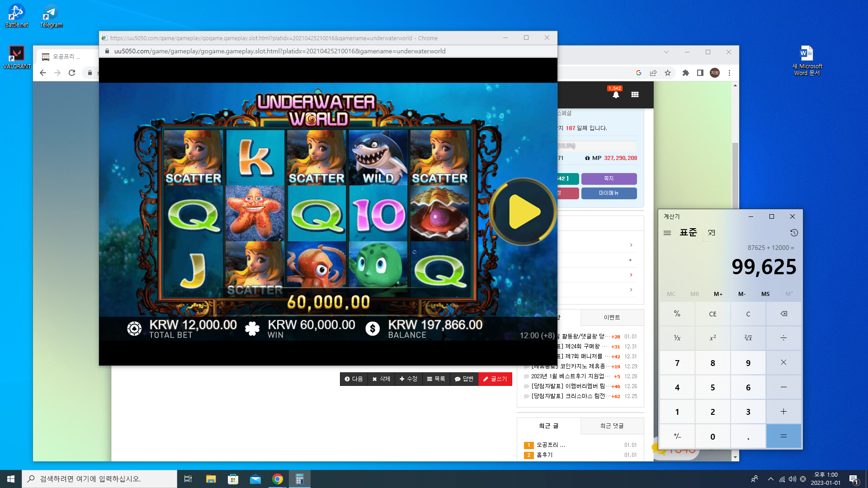This screenshot has height=488, width=868.
Task: Open Chrome three-dot menu
Action: 729,73
